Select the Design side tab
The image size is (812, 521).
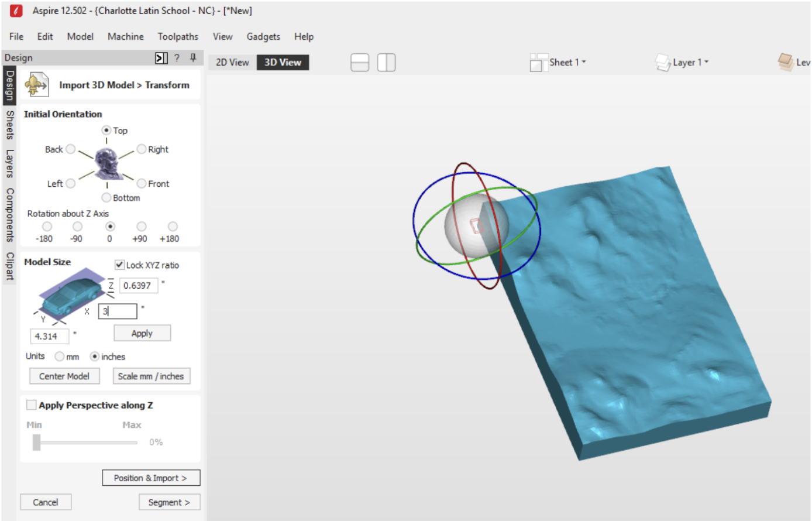(10, 85)
